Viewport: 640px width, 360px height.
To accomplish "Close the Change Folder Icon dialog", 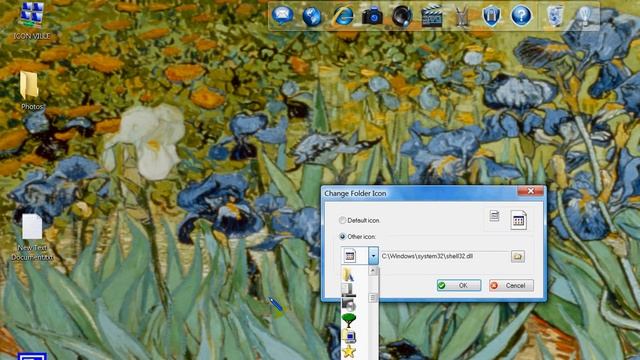I will click(x=530, y=191).
